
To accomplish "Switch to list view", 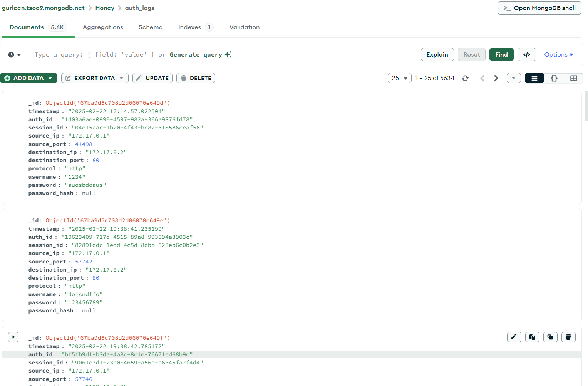I will pyautogui.click(x=534, y=78).
